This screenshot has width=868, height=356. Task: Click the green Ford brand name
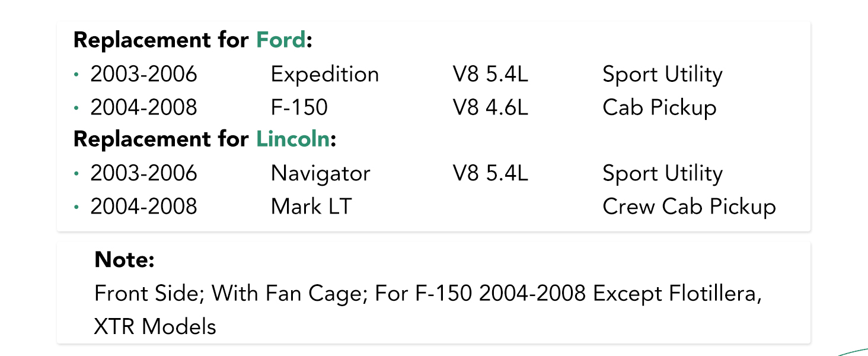(x=282, y=40)
